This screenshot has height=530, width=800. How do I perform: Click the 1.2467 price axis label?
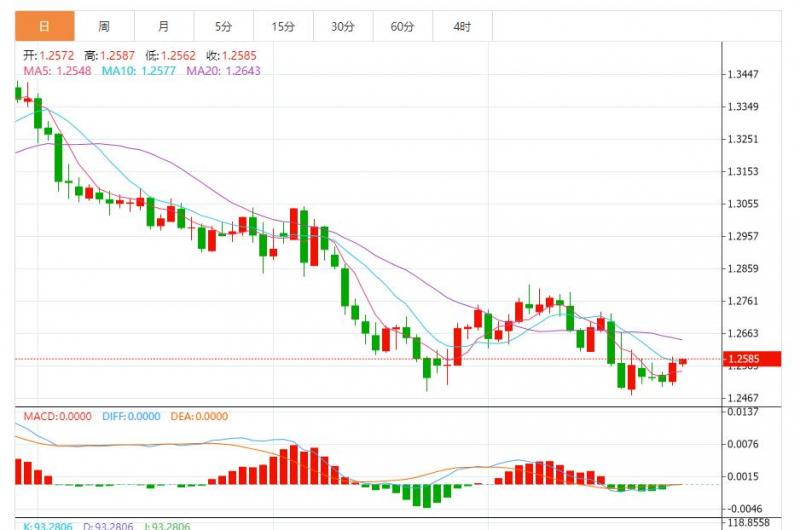point(743,398)
